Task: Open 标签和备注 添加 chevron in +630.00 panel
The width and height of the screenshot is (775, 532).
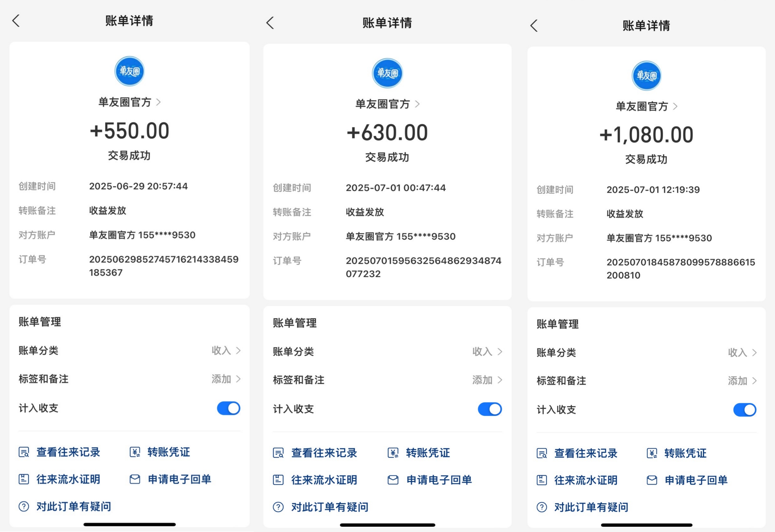Action: pyautogui.click(x=500, y=380)
